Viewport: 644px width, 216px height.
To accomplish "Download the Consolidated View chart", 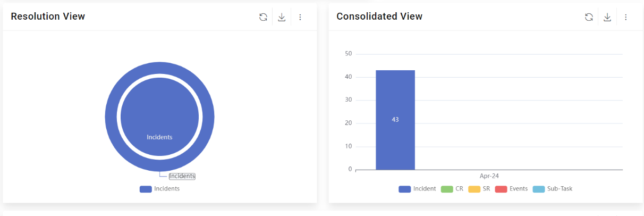I will [x=607, y=17].
